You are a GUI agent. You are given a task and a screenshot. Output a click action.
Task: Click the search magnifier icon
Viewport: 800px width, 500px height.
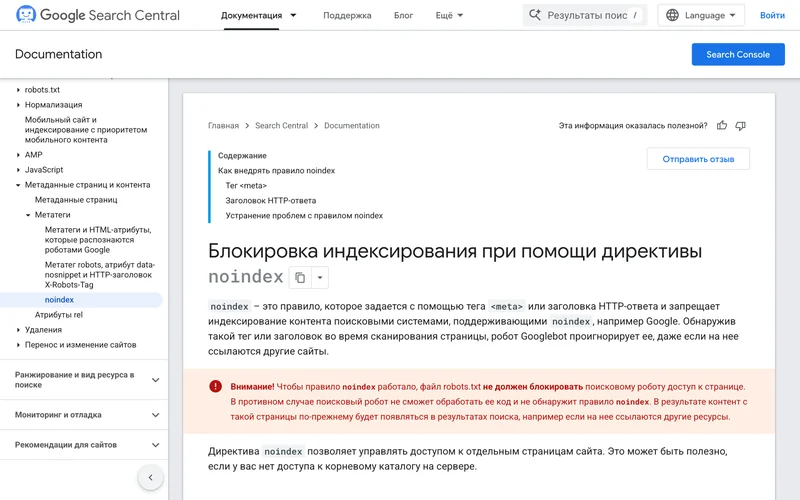(535, 15)
